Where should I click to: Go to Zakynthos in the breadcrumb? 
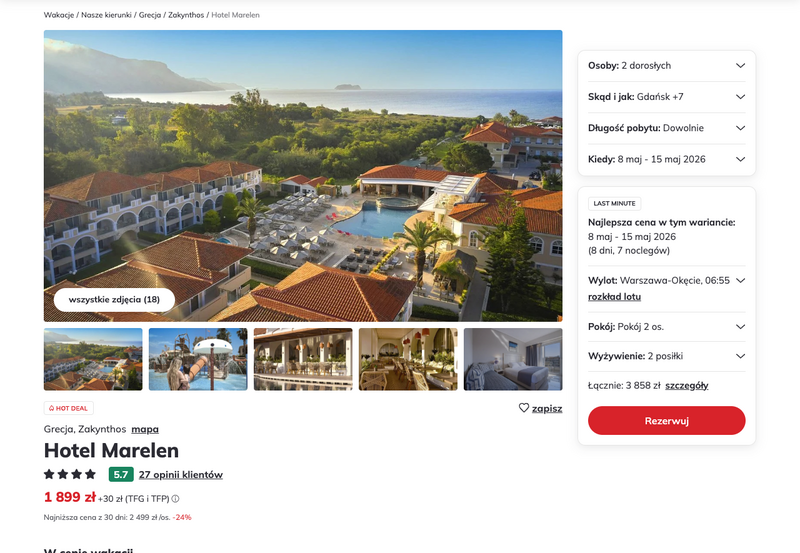click(186, 15)
